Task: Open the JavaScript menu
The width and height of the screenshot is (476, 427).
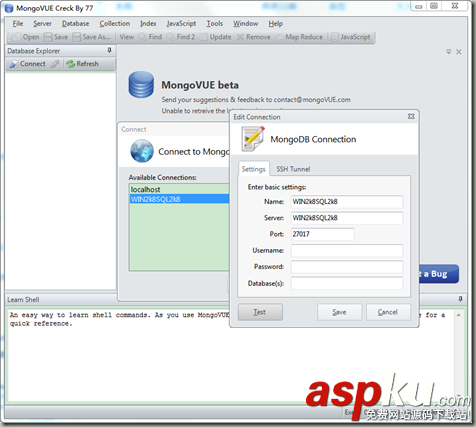Action: [181, 24]
